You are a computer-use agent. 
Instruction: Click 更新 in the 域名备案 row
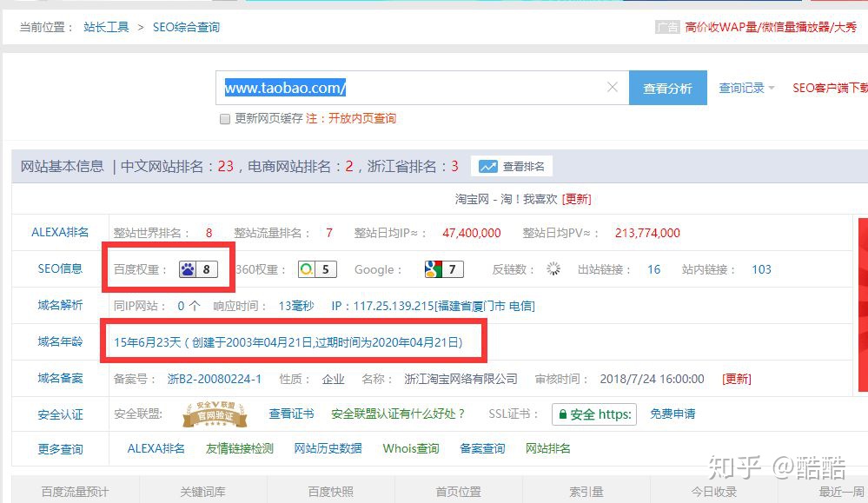coord(737,379)
